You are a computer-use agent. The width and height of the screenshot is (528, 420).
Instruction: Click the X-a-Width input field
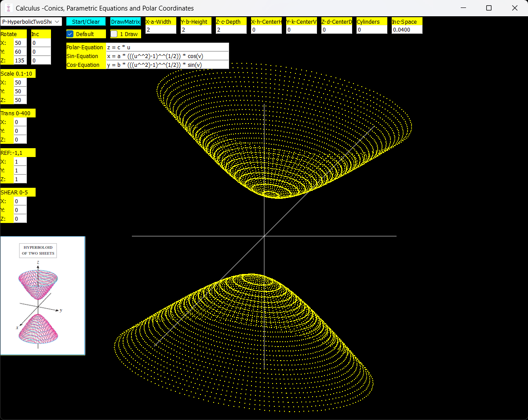pos(160,30)
